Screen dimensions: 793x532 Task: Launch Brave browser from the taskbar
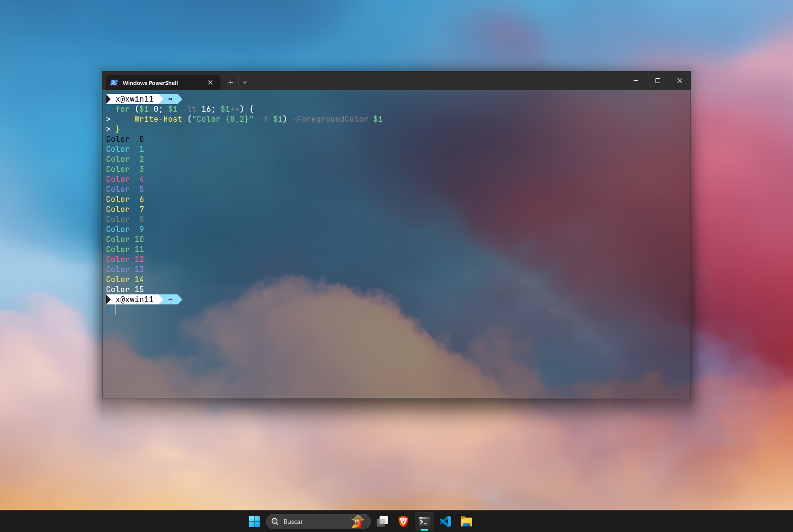pos(403,522)
